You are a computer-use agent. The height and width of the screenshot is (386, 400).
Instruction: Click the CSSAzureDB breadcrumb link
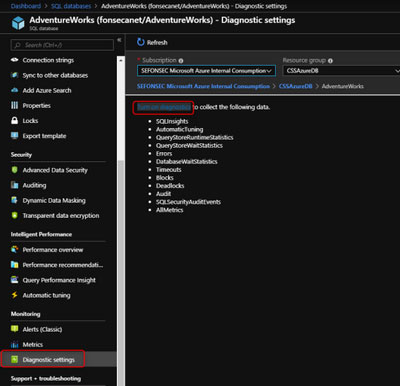295,86
